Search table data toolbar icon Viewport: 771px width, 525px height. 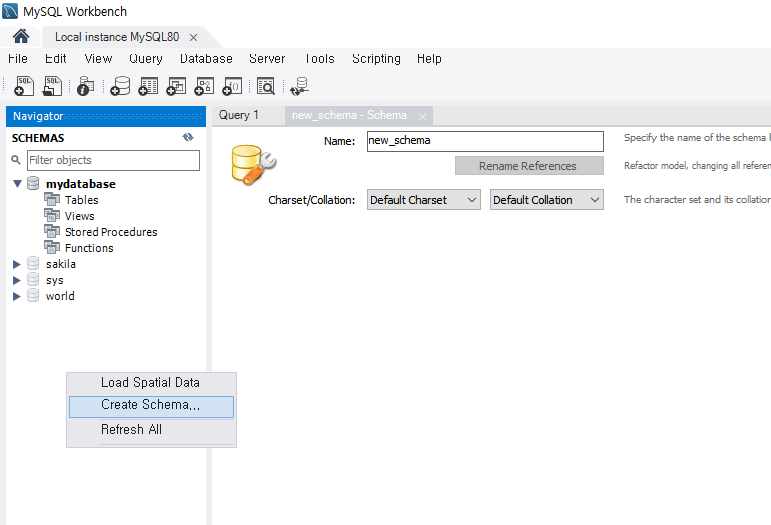[266, 86]
